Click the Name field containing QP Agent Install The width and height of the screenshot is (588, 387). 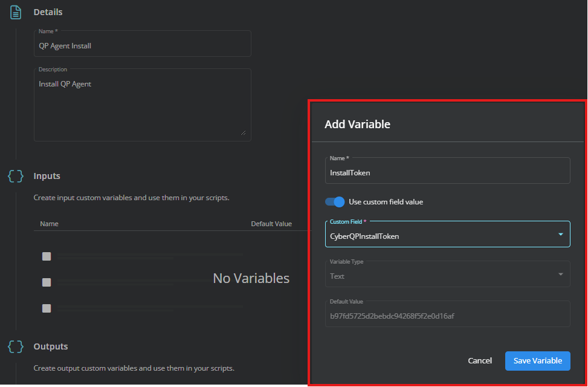[142, 45]
